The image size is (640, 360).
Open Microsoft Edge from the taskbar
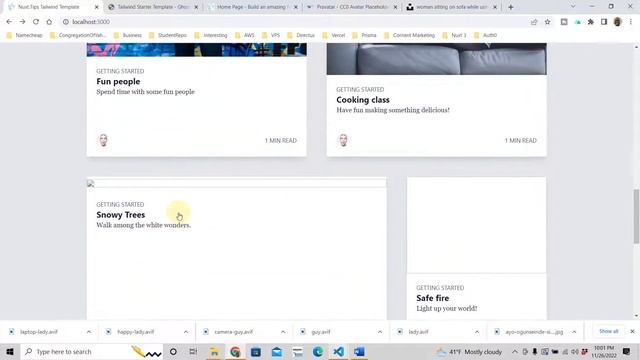pos(318,351)
